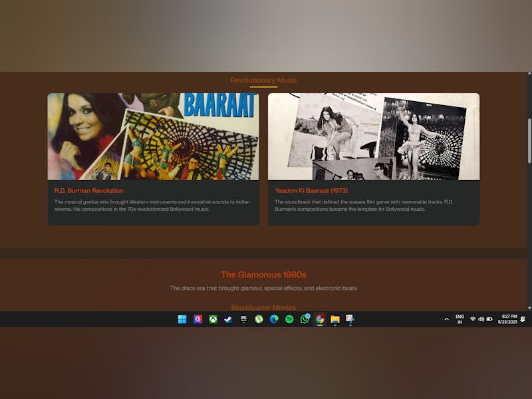Open Wi-Fi network status icon

pos(473,319)
